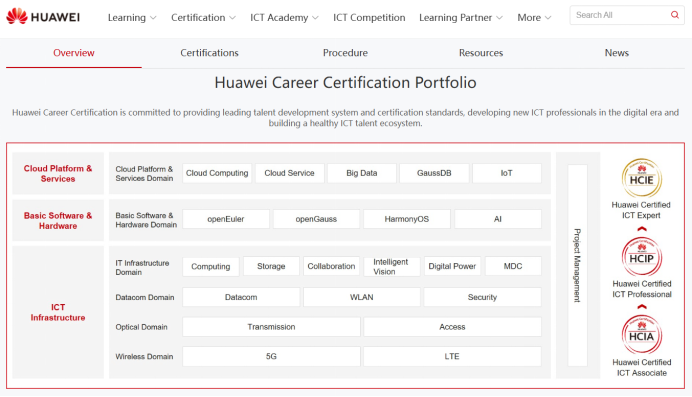
Task: Switch to the Certifications tab
Action: (209, 53)
